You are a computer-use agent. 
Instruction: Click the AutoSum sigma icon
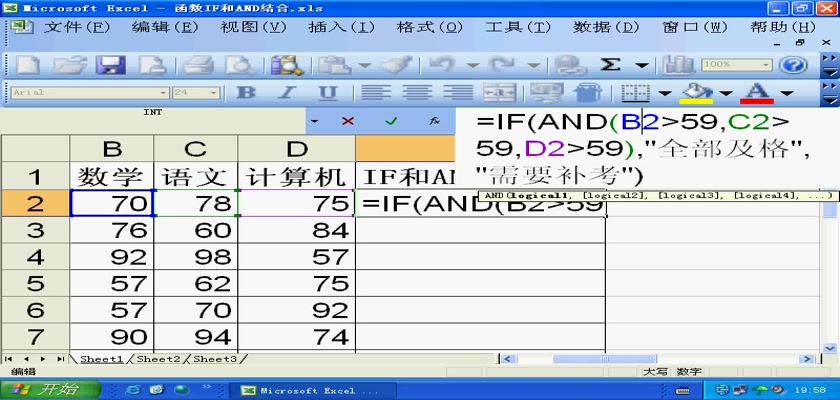click(x=609, y=65)
